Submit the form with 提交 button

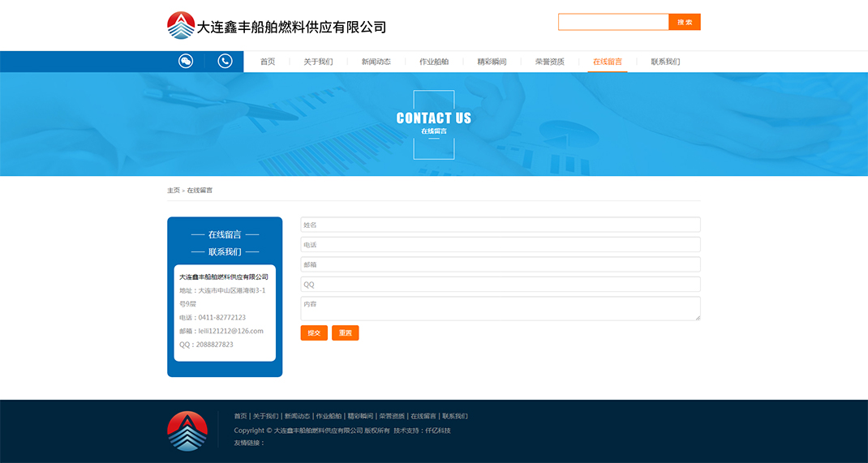314,332
